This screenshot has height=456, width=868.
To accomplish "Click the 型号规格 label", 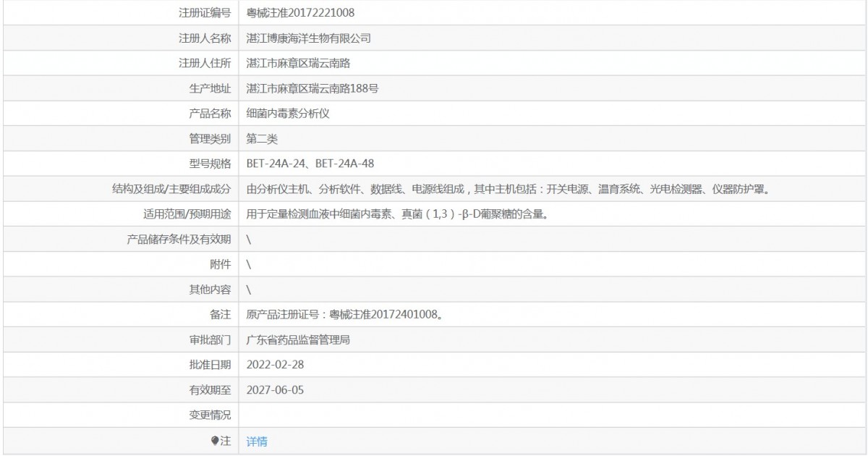I will pyautogui.click(x=210, y=164).
